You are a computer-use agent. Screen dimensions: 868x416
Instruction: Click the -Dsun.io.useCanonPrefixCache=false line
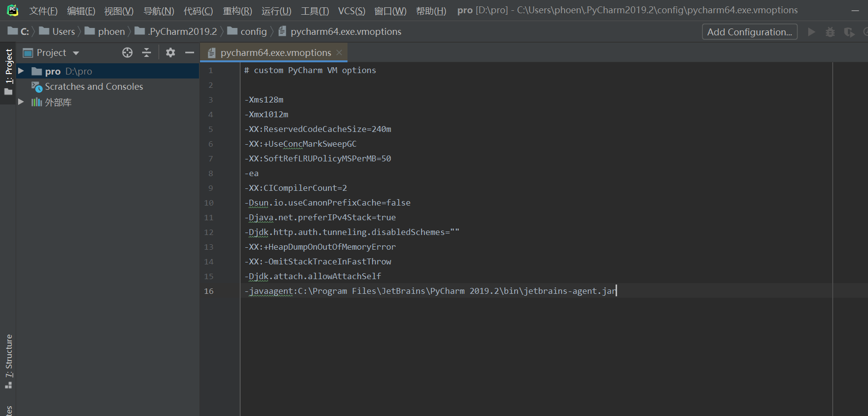(327, 203)
